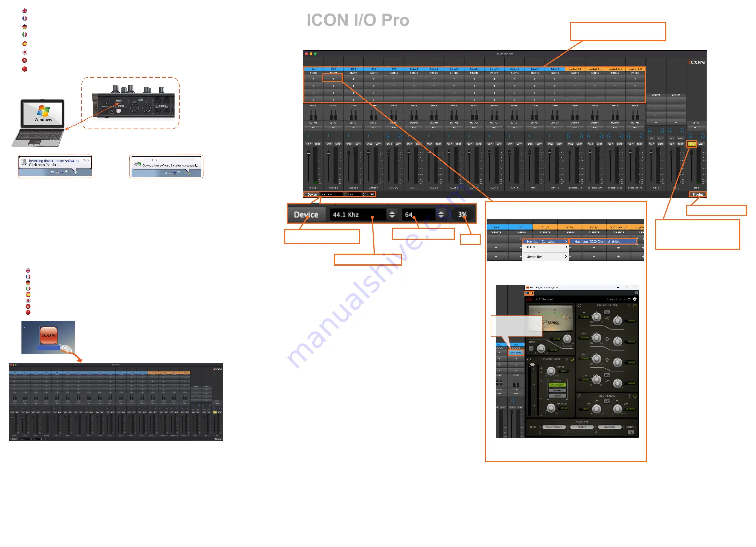Image resolution: width=756 pixels, height=547 pixels.
Task: Click the blue pan indicator on Analog 1 strip
Action: [x=308, y=136]
